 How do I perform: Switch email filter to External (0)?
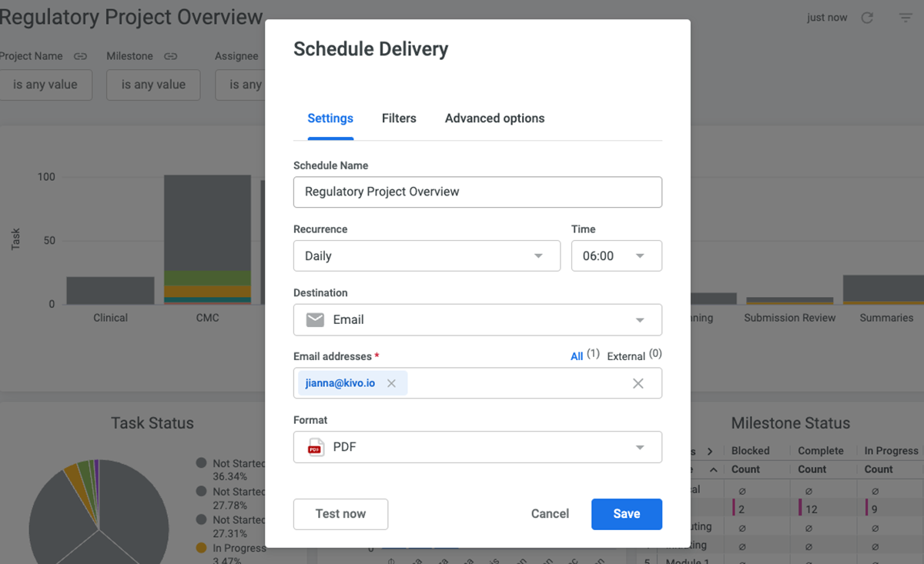click(x=624, y=355)
